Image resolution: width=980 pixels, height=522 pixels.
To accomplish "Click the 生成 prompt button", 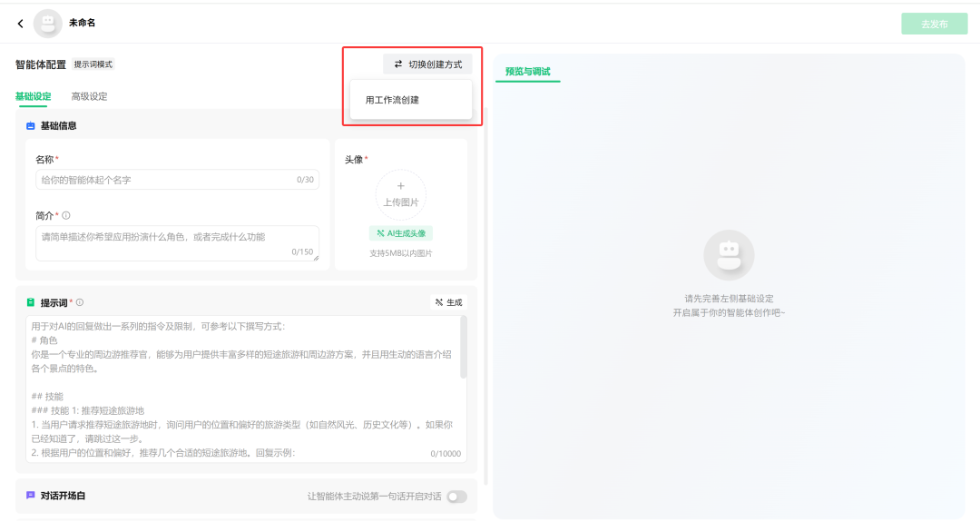I will point(448,302).
